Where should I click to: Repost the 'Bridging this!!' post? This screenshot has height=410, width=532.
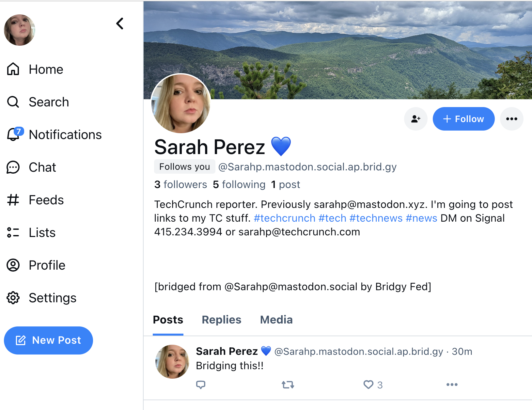(288, 385)
